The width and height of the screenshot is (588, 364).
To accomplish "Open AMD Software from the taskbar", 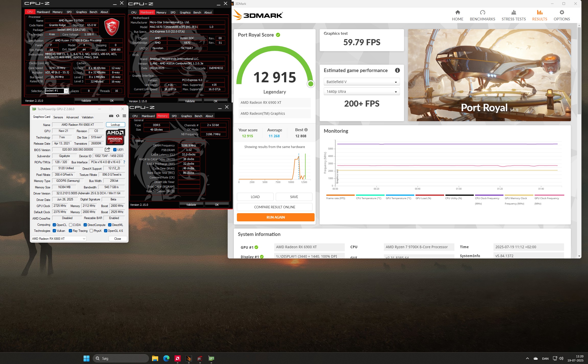I will pos(177,358).
